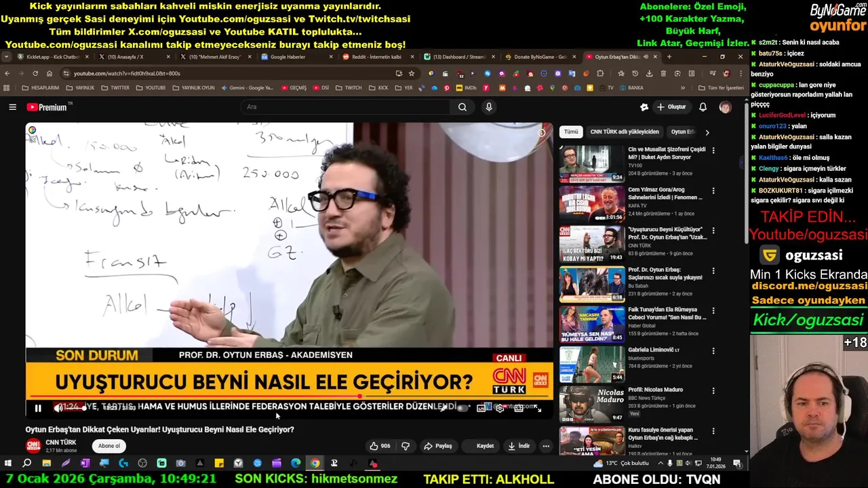Open Windows taskbar search
Screen dimensions: 868x488
click(27, 464)
